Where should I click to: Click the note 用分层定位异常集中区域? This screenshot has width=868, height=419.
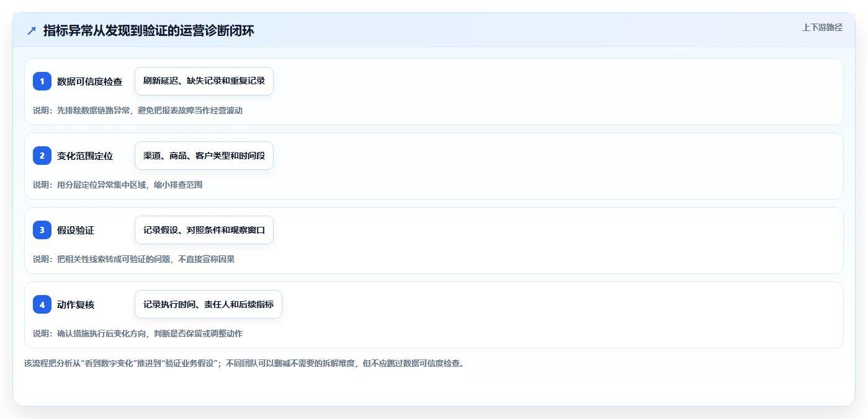pos(102,185)
